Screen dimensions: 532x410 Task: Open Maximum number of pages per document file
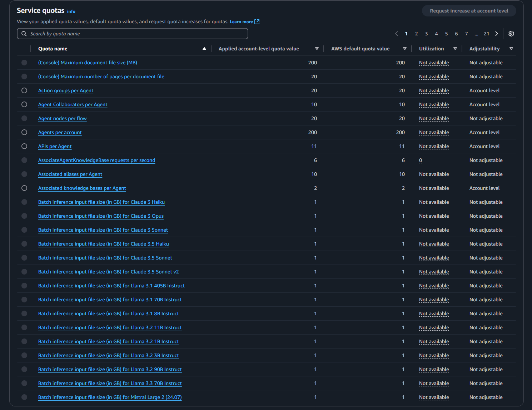pos(101,76)
